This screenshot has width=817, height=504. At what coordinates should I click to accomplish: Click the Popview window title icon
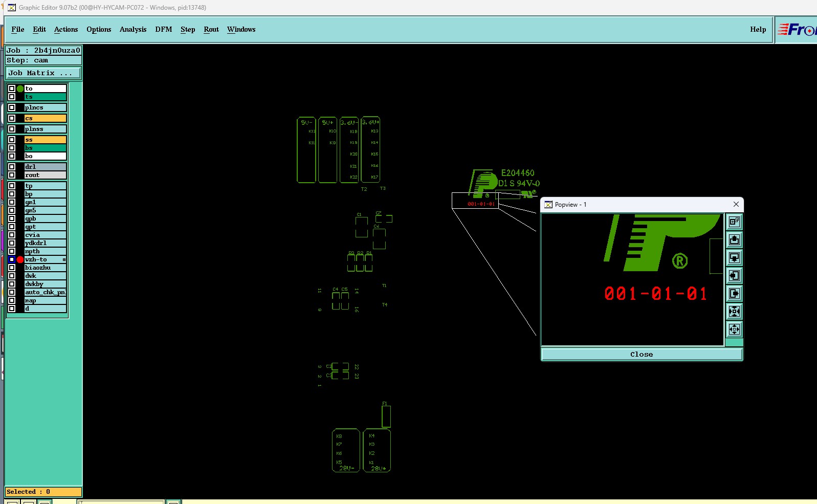(x=548, y=205)
